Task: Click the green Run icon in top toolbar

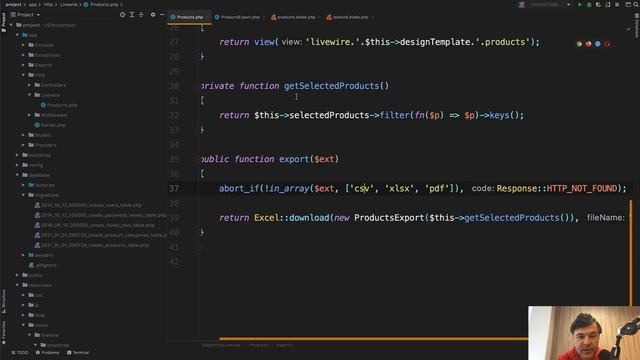Action: (x=580, y=4)
